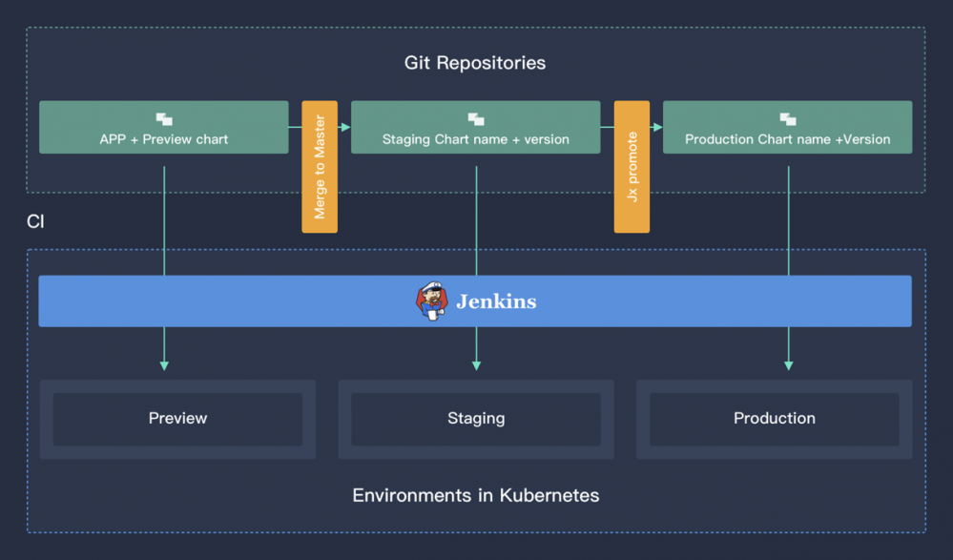Expand the Environments in Kubernetes section
Image resolution: width=953 pixels, height=560 pixels.
coord(476,495)
